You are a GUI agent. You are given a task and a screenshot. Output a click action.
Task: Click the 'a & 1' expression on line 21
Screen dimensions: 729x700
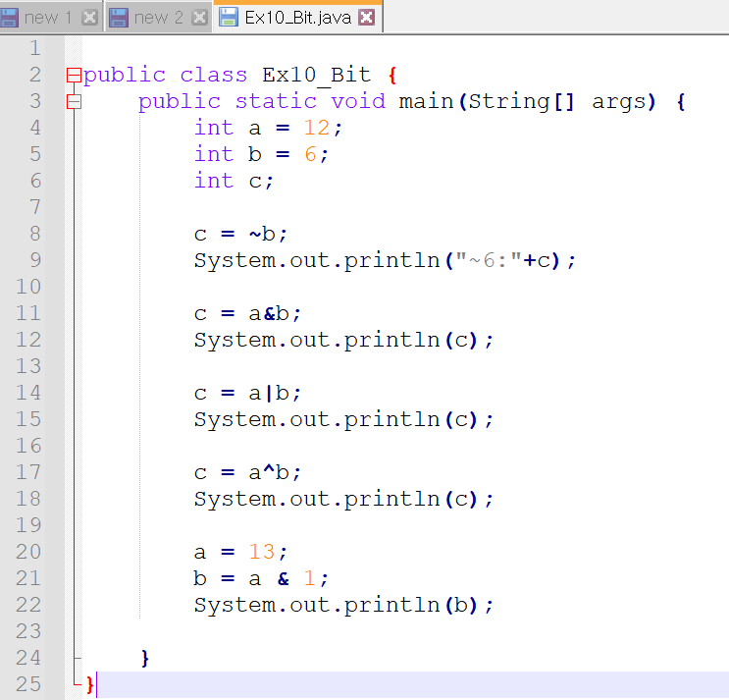pos(283,578)
